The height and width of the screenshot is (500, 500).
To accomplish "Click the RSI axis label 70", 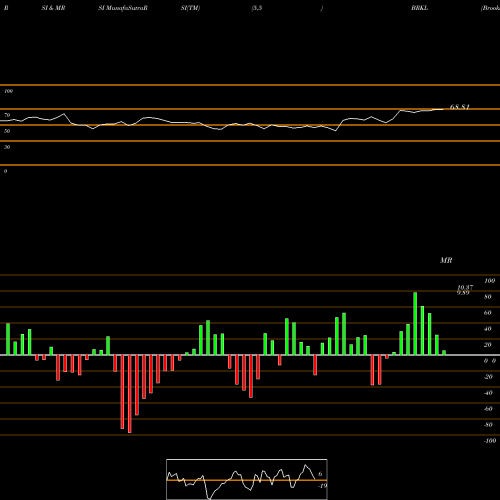I will click(x=7, y=115).
